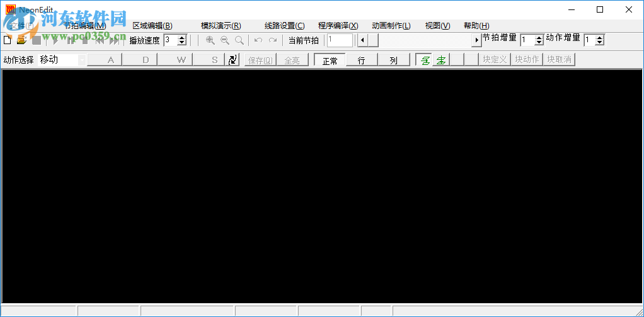Screen dimensions: 644x317
Task: Open the 帮助(H) menu
Action: [x=476, y=26]
